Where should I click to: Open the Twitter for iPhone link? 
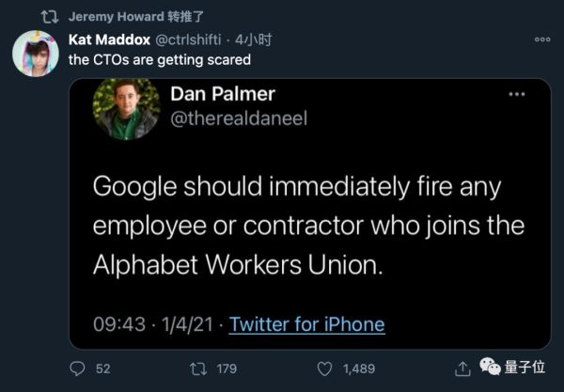coord(306,324)
